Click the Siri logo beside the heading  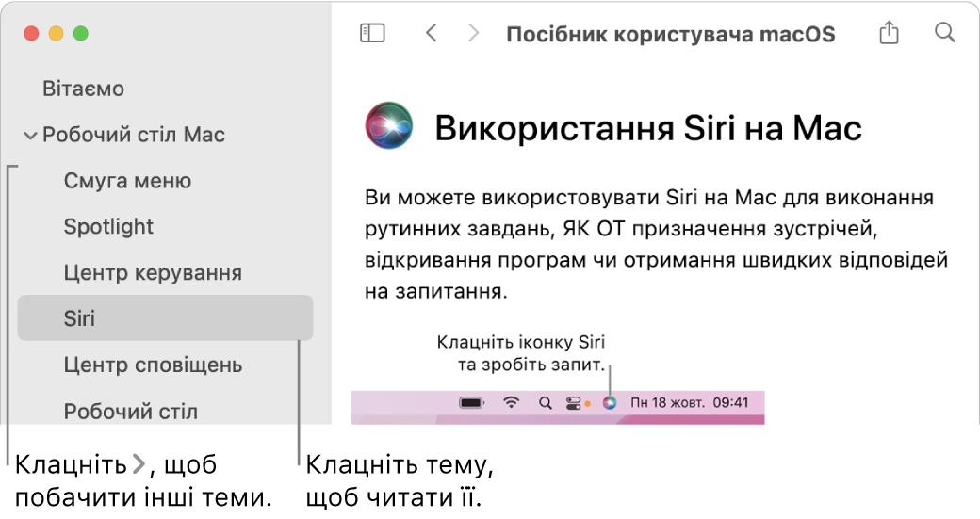click(389, 125)
